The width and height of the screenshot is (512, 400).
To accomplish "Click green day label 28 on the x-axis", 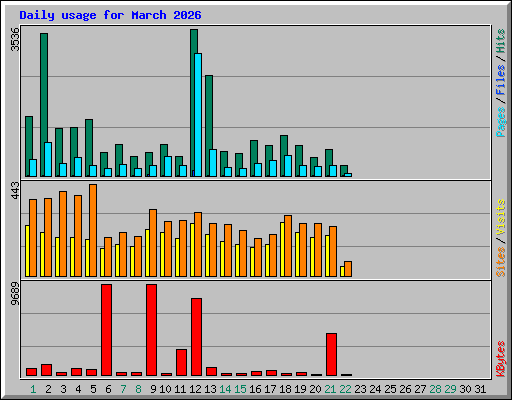I will pos(435,389).
